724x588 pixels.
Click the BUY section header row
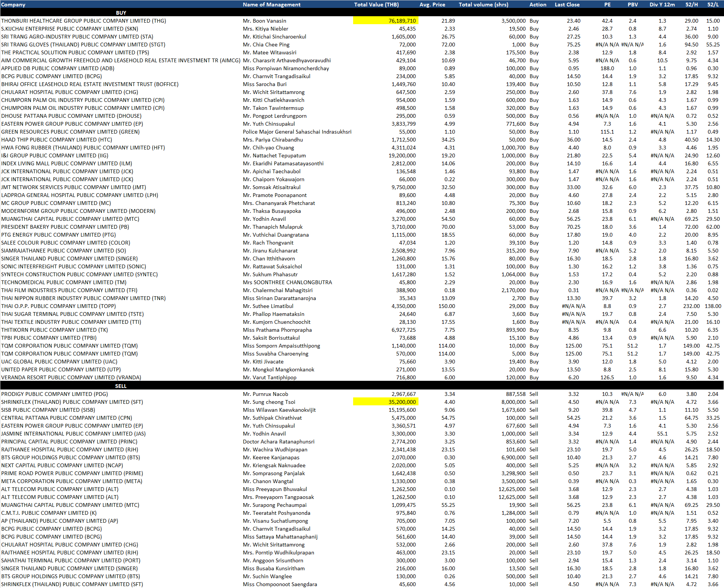point(121,13)
